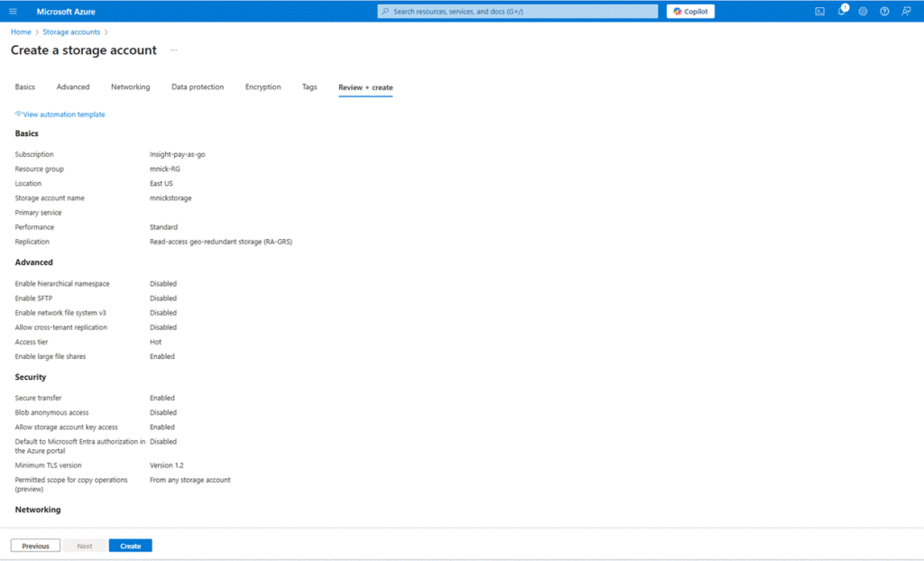
Task: Open portal settings gear
Action: click(x=863, y=12)
